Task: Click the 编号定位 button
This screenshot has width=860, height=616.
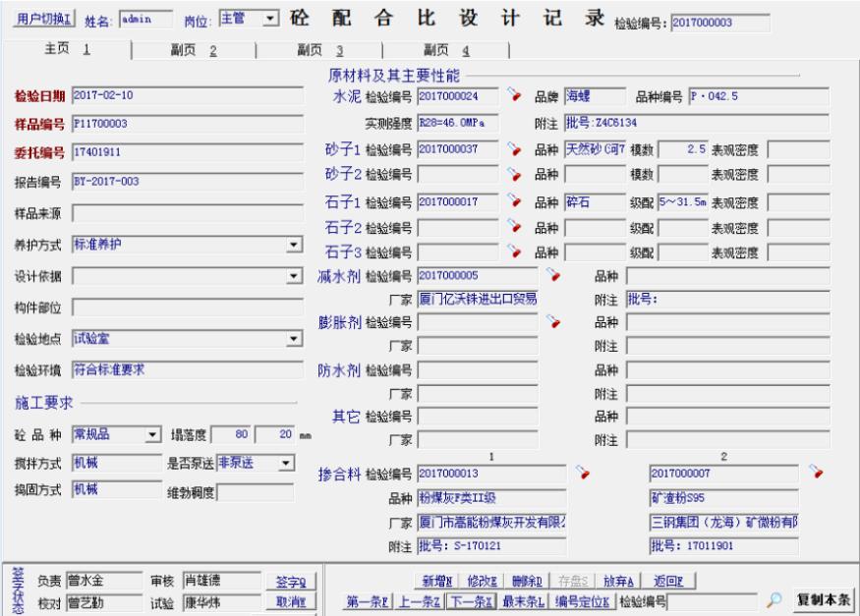Action: pos(582,601)
